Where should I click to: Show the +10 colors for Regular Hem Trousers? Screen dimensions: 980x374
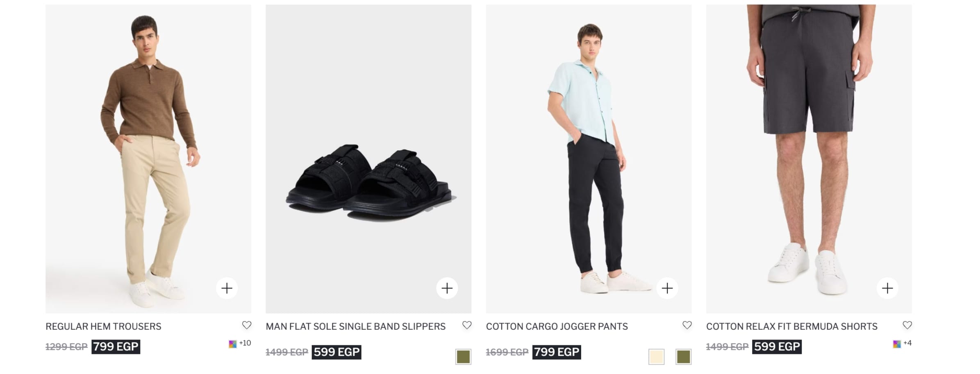(240, 344)
